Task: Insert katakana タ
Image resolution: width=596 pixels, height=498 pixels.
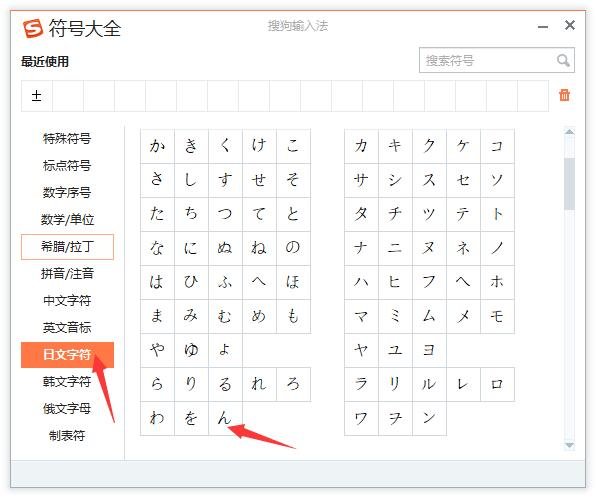Action: click(x=361, y=214)
